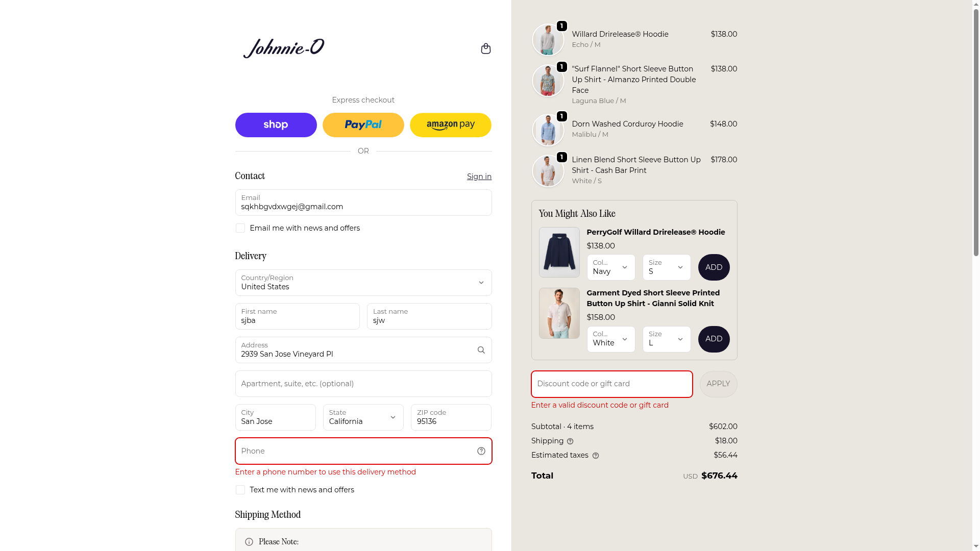The width and height of the screenshot is (980, 551).
Task: Open the State dropdown showing California
Action: click(363, 417)
